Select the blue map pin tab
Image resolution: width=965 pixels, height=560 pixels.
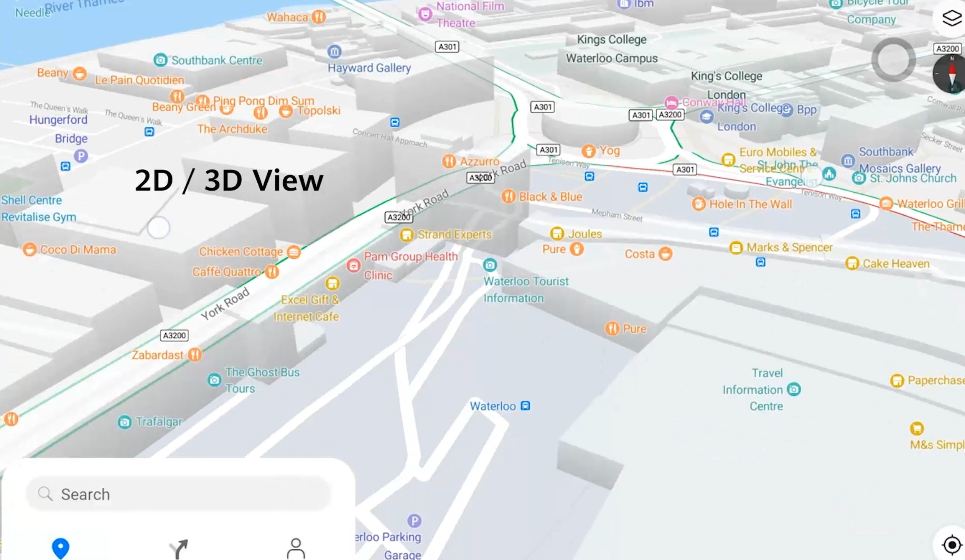point(61,548)
